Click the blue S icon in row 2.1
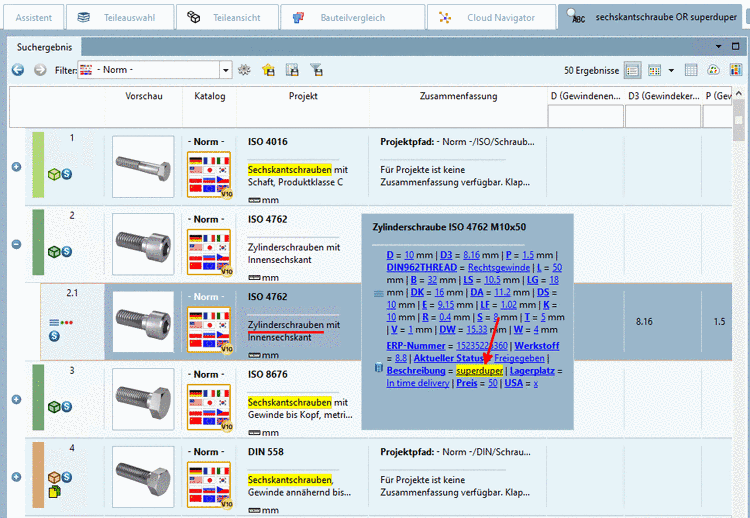 [x=54, y=336]
